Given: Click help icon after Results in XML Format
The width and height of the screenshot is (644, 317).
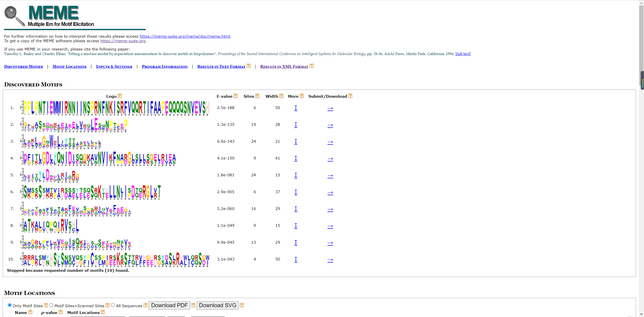Looking at the screenshot, I should tap(311, 66).
